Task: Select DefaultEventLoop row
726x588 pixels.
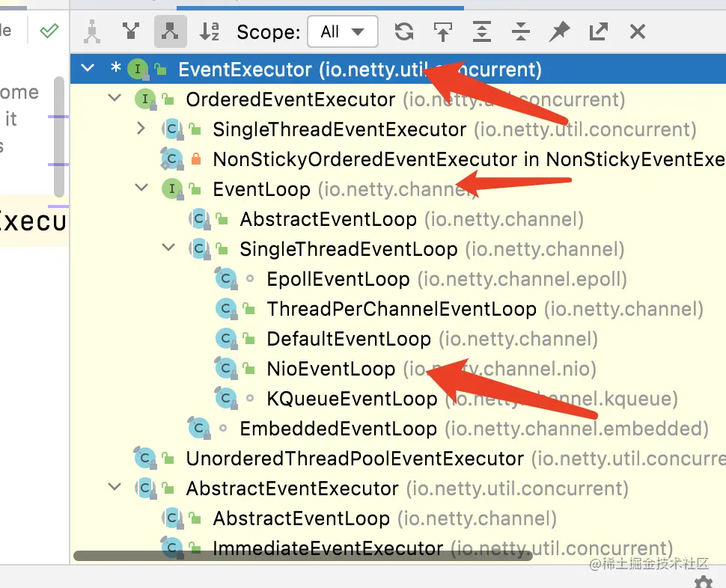Action: point(398,339)
